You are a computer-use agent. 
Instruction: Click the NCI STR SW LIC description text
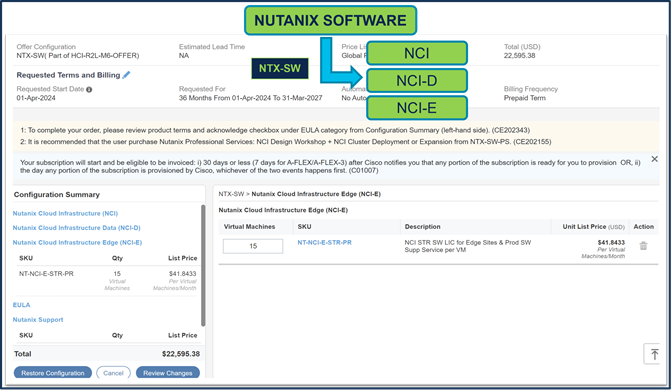click(x=468, y=246)
